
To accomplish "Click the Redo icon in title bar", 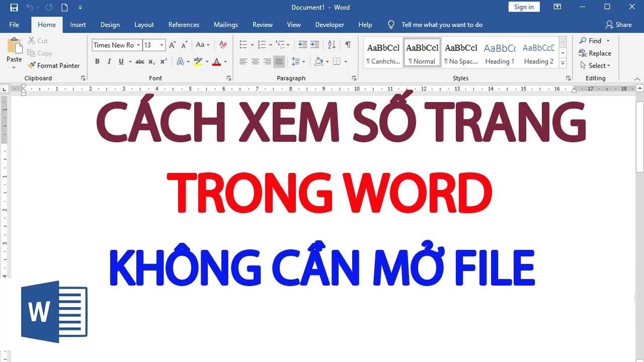I will point(49,8).
